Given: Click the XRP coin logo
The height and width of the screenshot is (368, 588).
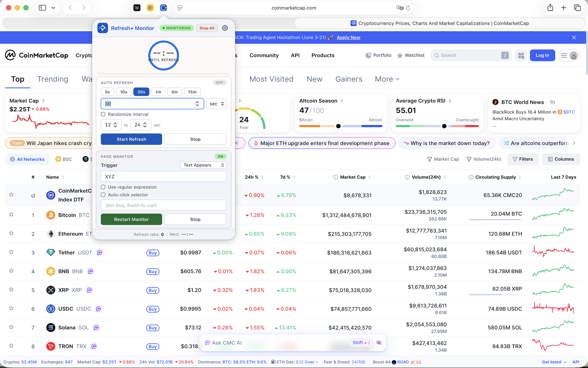Looking at the screenshot, I should [51, 290].
